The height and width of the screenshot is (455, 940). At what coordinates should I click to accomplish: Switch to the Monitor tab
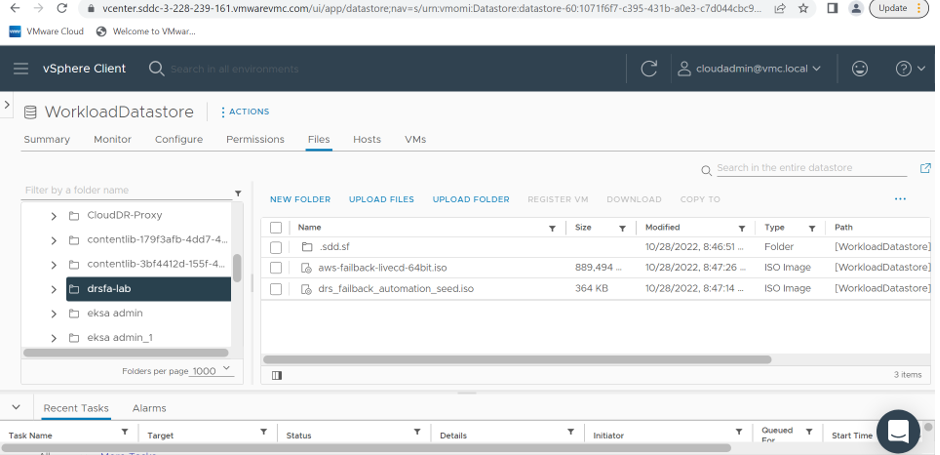point(112,139)
